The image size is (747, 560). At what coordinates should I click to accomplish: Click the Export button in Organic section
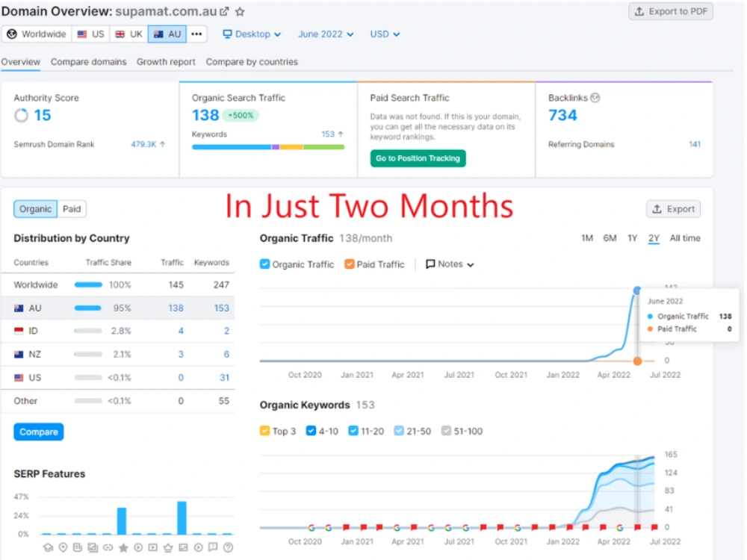(x=674, y=209)
